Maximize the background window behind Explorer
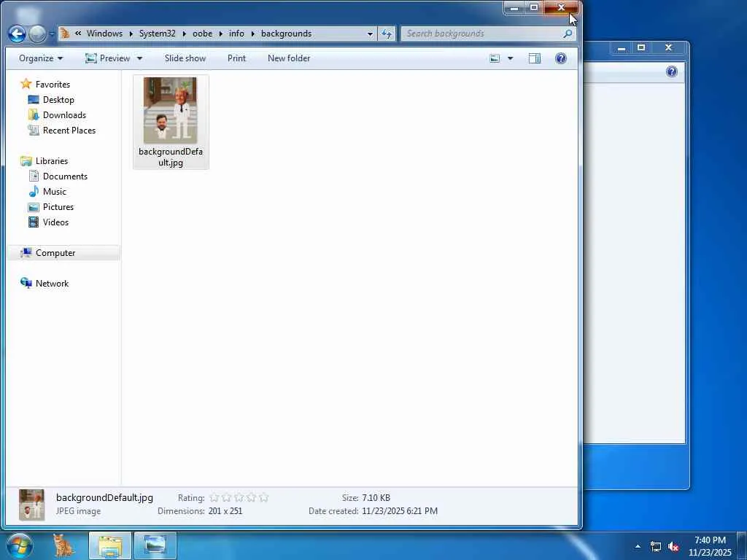This screenshot has width=747, height=560. 641,47
